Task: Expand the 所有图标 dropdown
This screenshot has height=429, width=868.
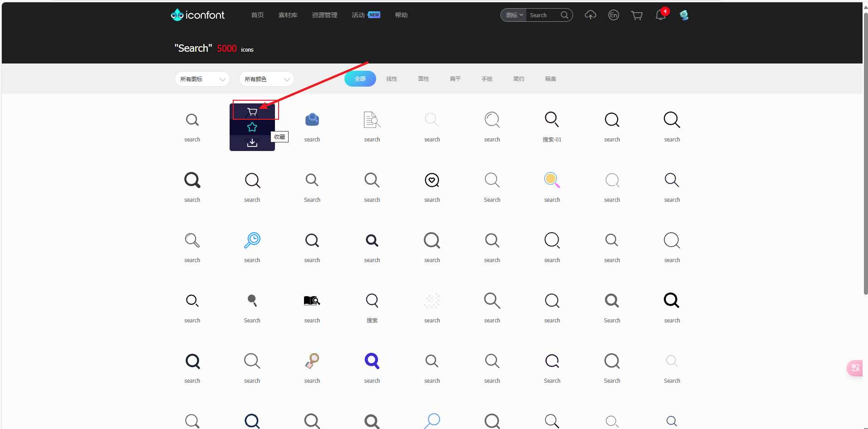Action: [x=202, y=79]
